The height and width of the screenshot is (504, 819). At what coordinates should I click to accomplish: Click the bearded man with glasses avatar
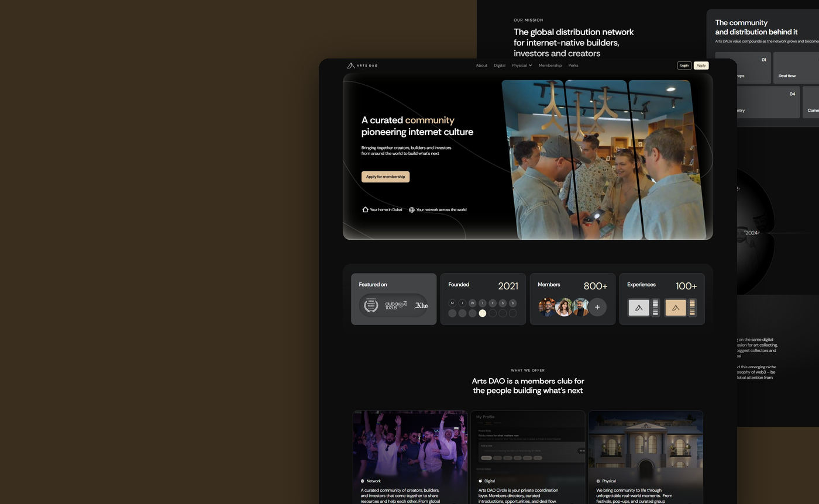547,307
